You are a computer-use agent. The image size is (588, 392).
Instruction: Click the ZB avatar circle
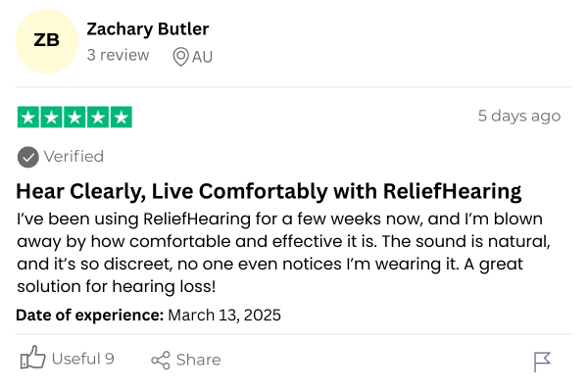pyautogui.click(x=46, y=41)
